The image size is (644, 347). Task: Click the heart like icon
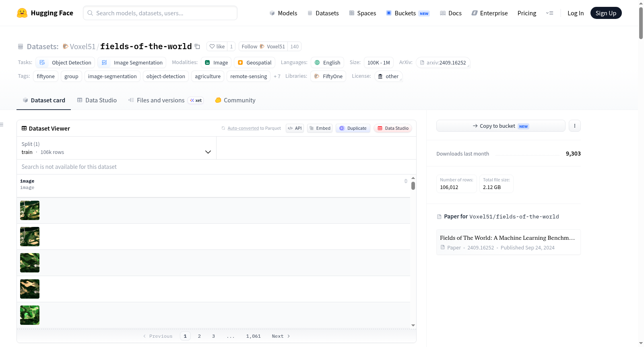pyautogui.click(x=212, y=46)
